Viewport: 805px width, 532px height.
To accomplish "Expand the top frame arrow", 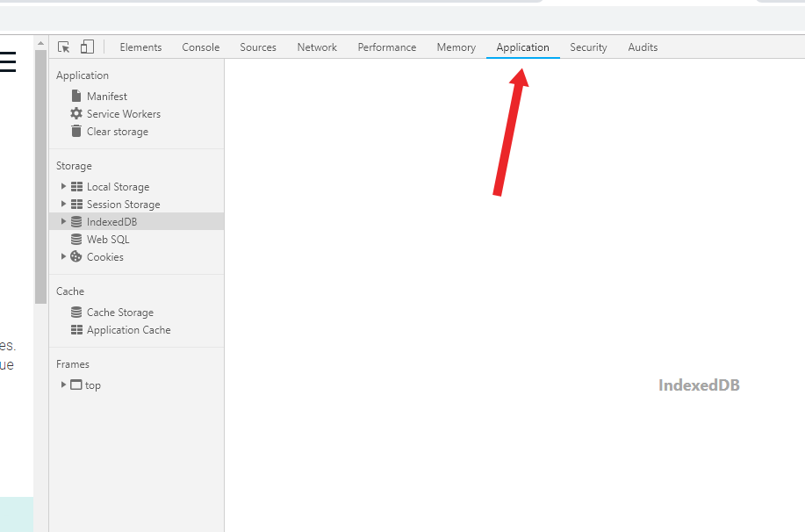I will click(63, 385).
